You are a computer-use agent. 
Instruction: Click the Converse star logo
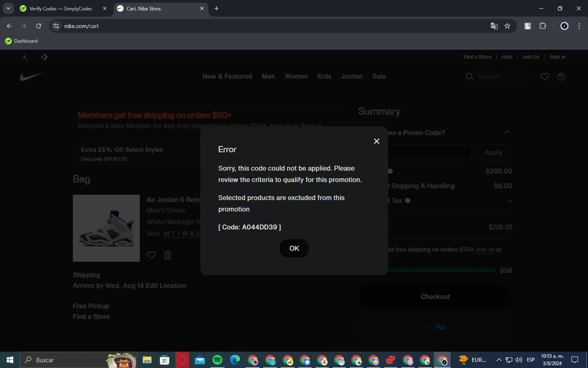(x=44, y=57)
